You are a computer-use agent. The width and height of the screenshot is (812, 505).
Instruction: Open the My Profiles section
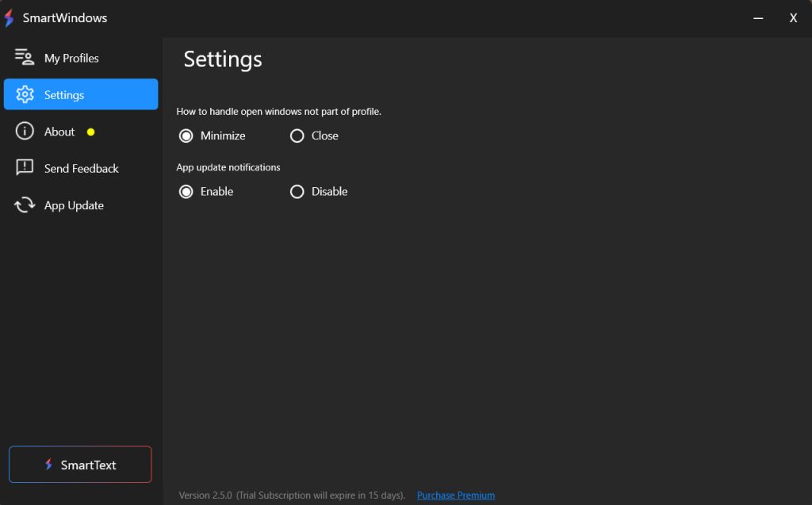81,58
